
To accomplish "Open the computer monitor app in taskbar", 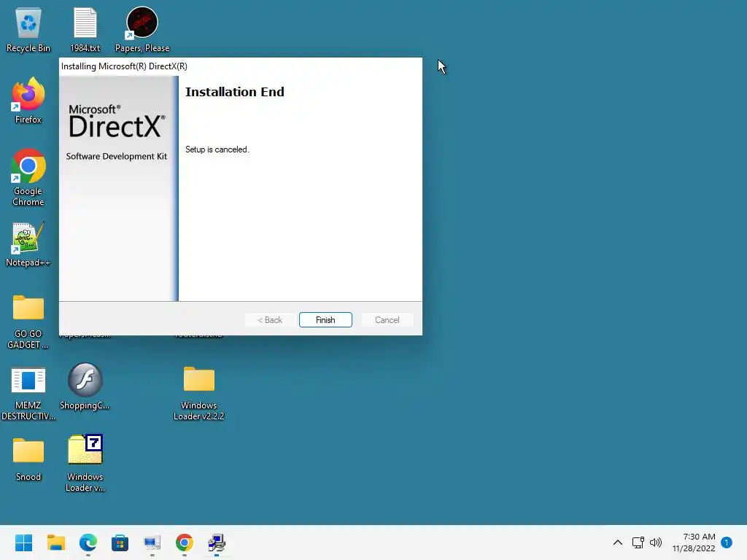I will click(x=152, y=542).
